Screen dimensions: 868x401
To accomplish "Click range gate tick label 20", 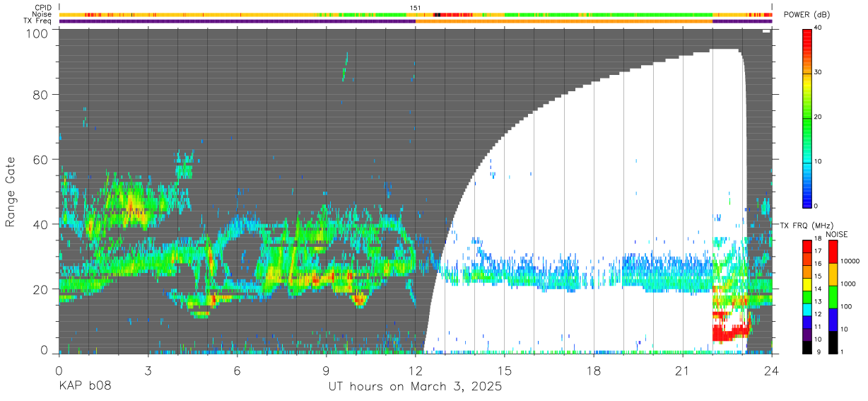I will point(40,289).
